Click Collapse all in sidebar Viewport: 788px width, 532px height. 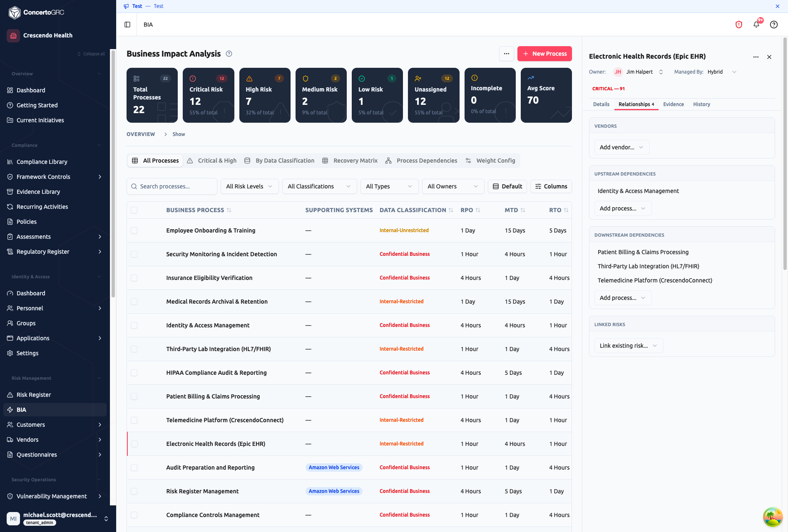pyautogui.click(x=91, y=54)
